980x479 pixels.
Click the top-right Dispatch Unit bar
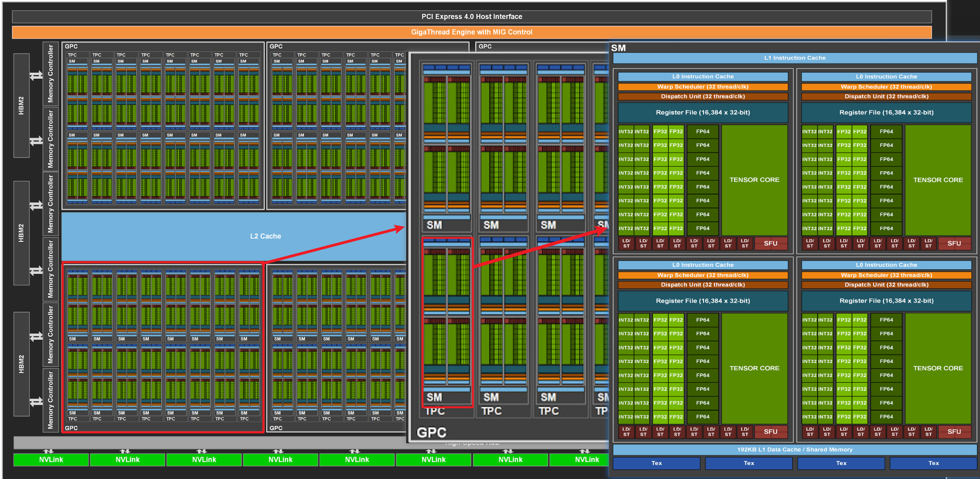[x=886, y=96]
